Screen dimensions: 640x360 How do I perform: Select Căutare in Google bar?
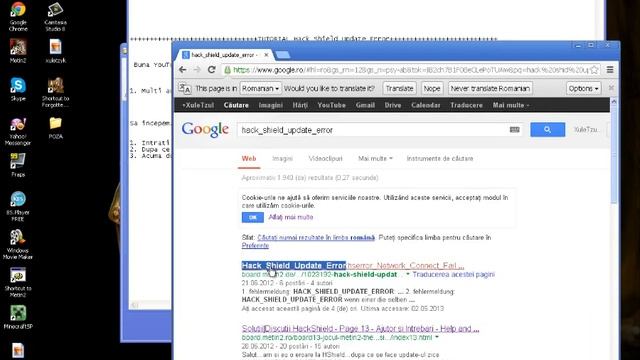click(x=236, y=105)
